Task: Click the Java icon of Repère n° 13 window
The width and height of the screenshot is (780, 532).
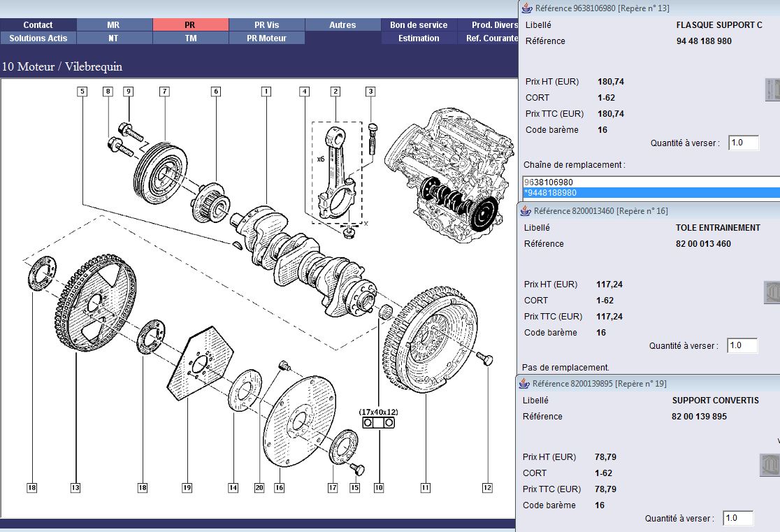Action: (526, 8)
